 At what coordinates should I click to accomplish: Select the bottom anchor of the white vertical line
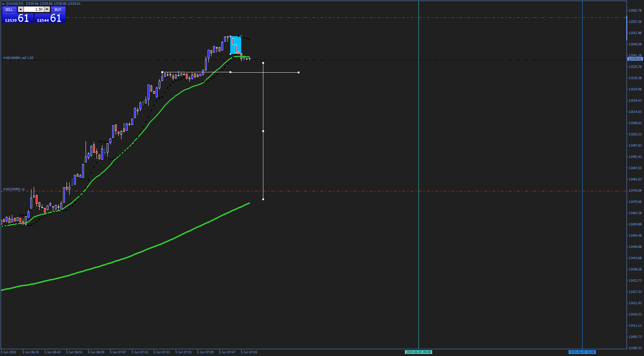263,199
